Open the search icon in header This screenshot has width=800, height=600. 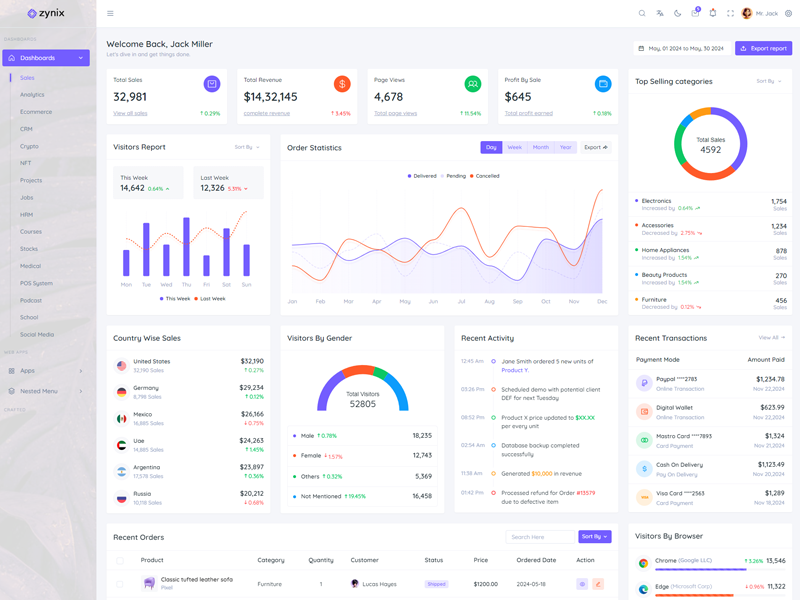642,13
